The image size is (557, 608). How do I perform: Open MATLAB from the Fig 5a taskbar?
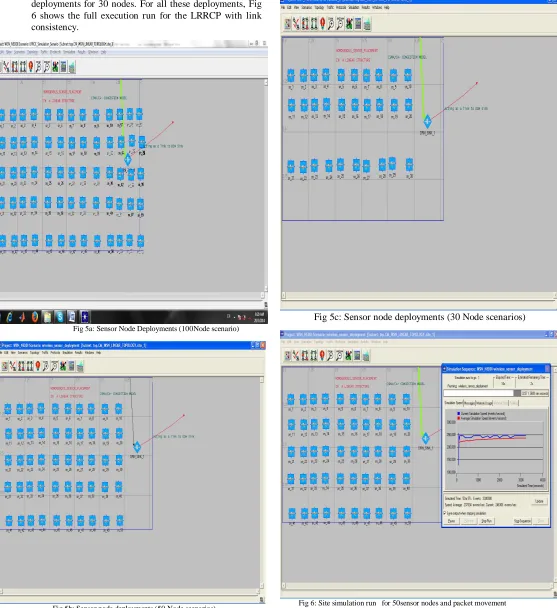[22, 317]
